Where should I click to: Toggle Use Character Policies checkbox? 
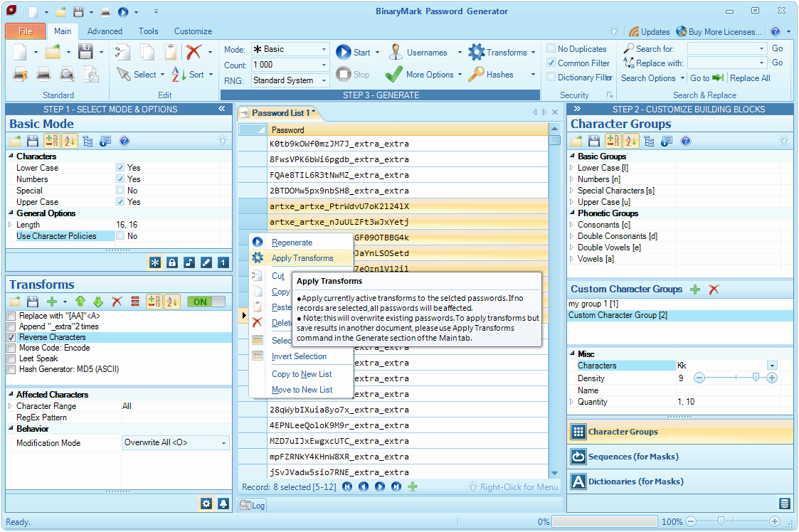(120, 236)
